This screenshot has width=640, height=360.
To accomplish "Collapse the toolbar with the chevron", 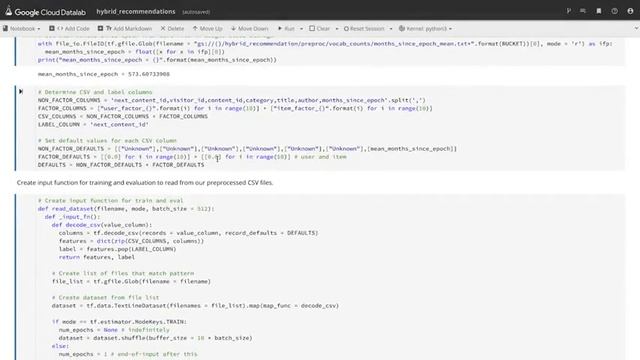I will [x=636, y=28].
